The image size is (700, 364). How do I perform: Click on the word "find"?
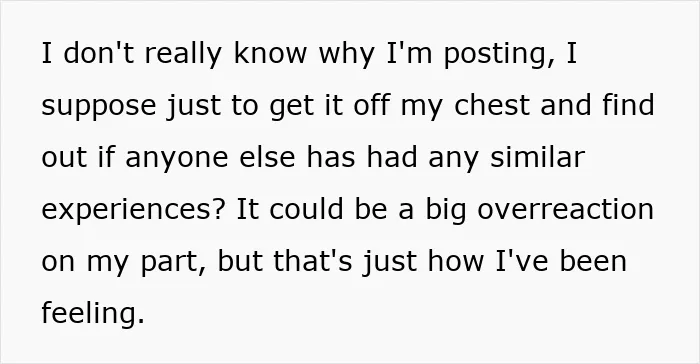628,105
